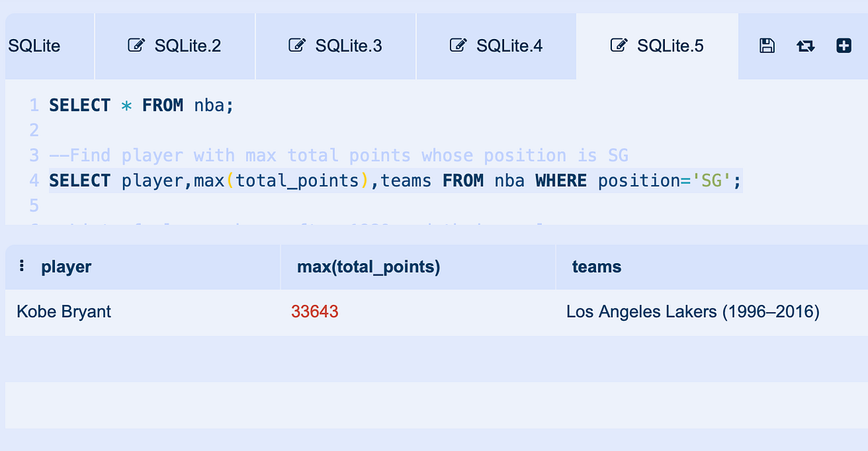Screen dimensions: 868x451
Task: Sort results by the player column header
Action: tap(67, 266)
